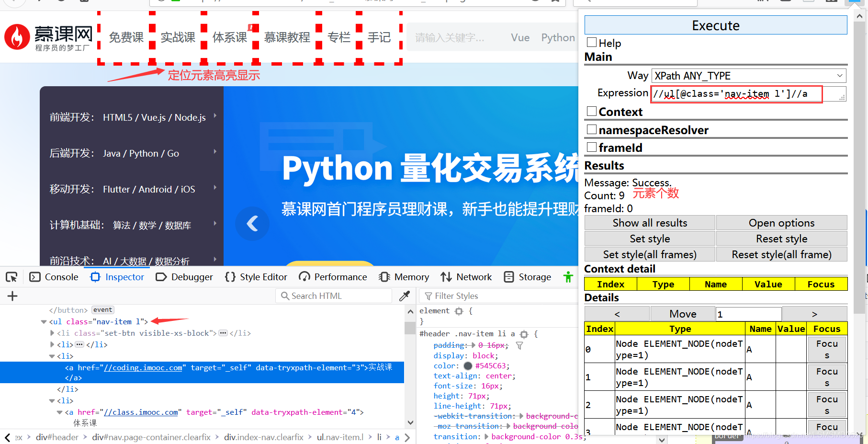This screenshot has height=444, width=868.
Task: Click the previous page < button in Details
Action: [617, 314]
